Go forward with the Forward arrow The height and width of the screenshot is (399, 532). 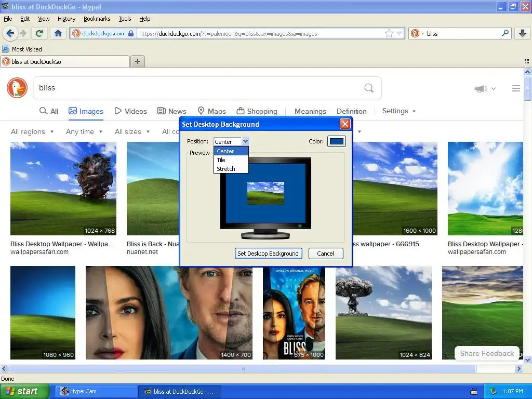[x=23, y=33]
